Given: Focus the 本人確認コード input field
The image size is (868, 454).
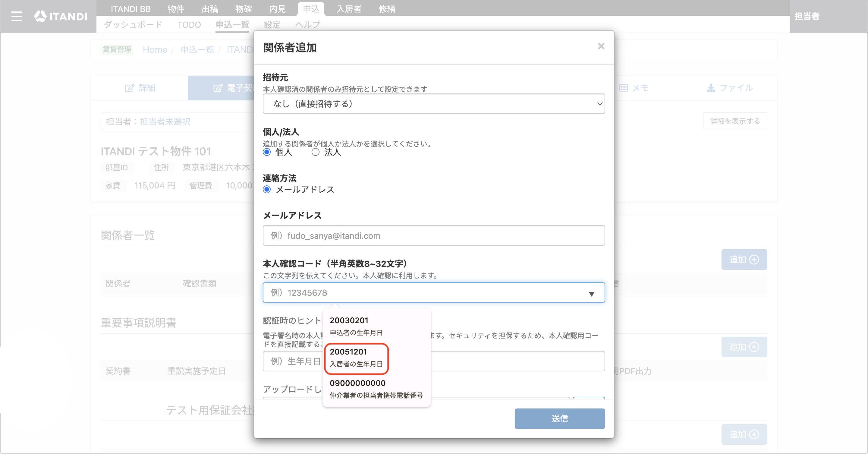Looking at the screenshot, I should 434,292.
